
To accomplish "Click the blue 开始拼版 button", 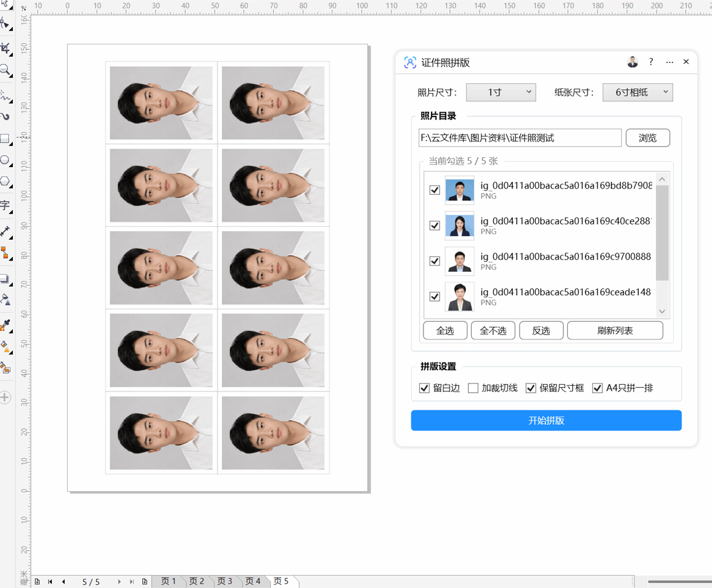I will pos(546,420).
